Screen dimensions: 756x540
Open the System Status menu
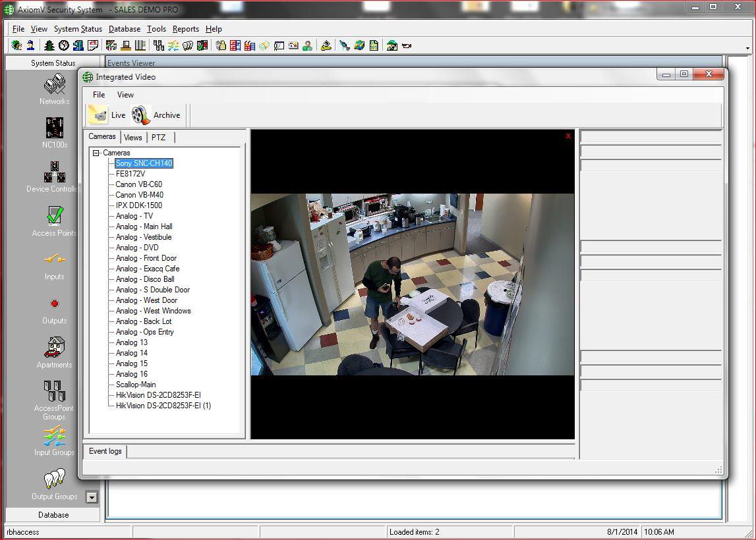pyautogui.click(x=78, y=29)
